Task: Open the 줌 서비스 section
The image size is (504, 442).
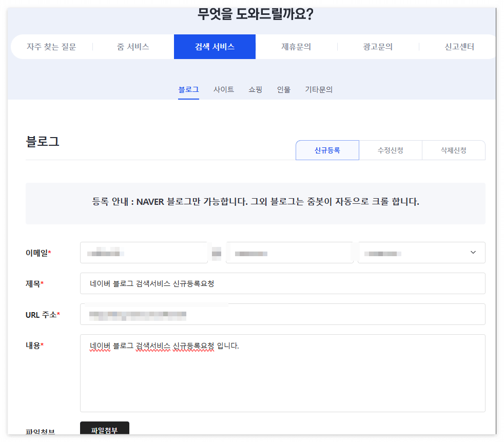Action: [x=133, y=46]
